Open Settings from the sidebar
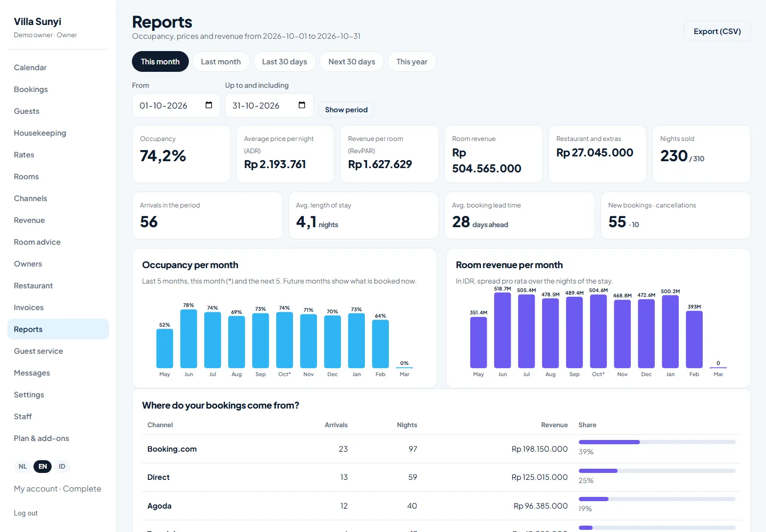 coord(59,395)
